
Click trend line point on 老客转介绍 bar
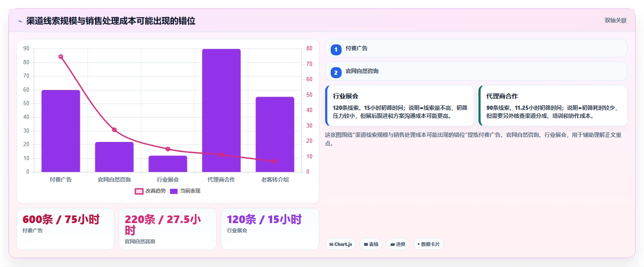click(x=275, y=161)
